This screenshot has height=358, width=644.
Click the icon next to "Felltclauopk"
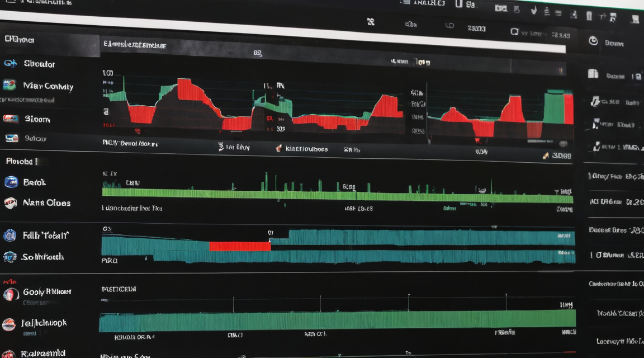coord(8,324)
